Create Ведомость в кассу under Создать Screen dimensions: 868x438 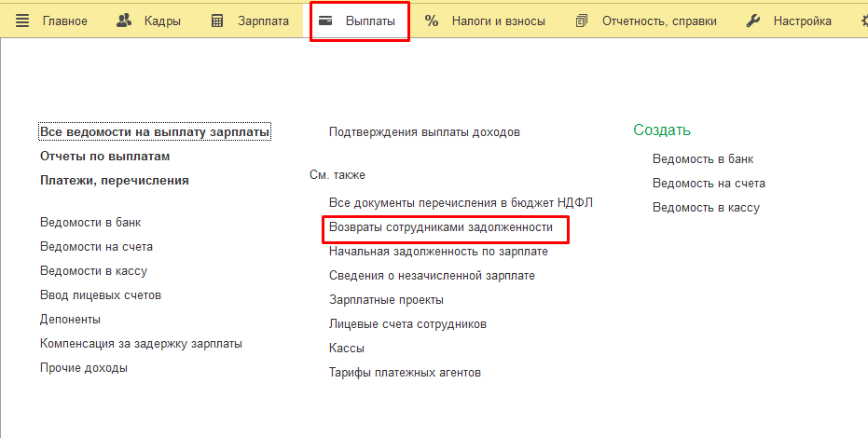(x=706, y=208)
